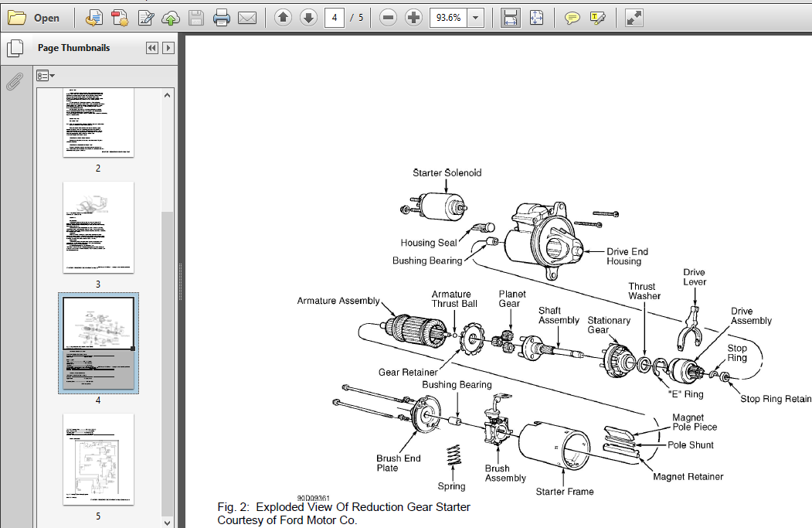Click the 'Drive Lever' label

click(694, 278)
